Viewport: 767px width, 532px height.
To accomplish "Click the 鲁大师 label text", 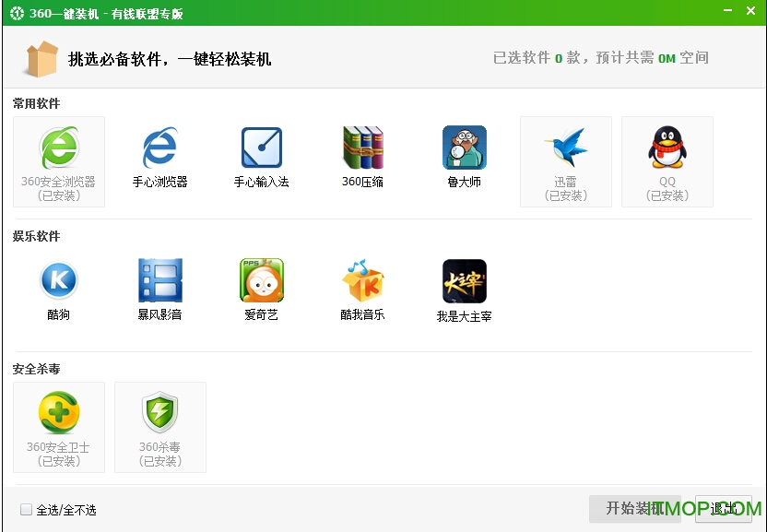I will (x=465, y=182).
